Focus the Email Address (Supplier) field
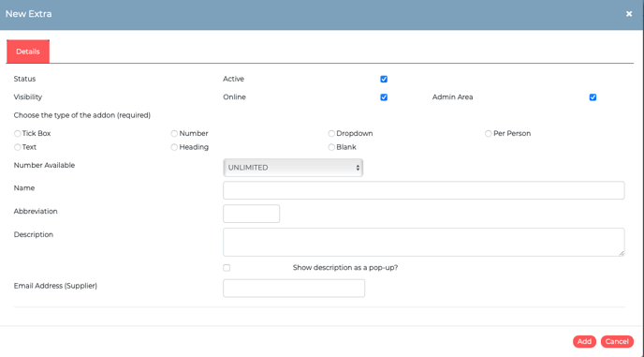Viewport: 644px width, 357px height. coord(294,289)
